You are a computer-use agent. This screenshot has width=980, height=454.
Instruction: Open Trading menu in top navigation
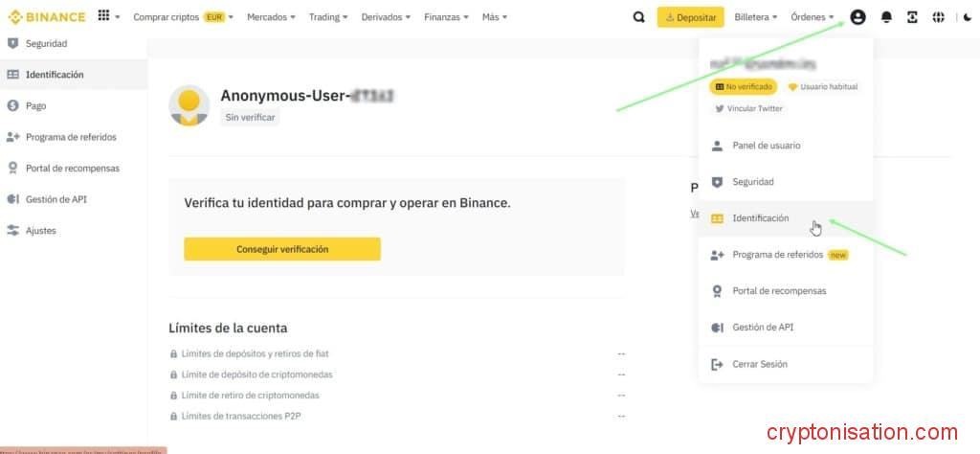point(328,17)
